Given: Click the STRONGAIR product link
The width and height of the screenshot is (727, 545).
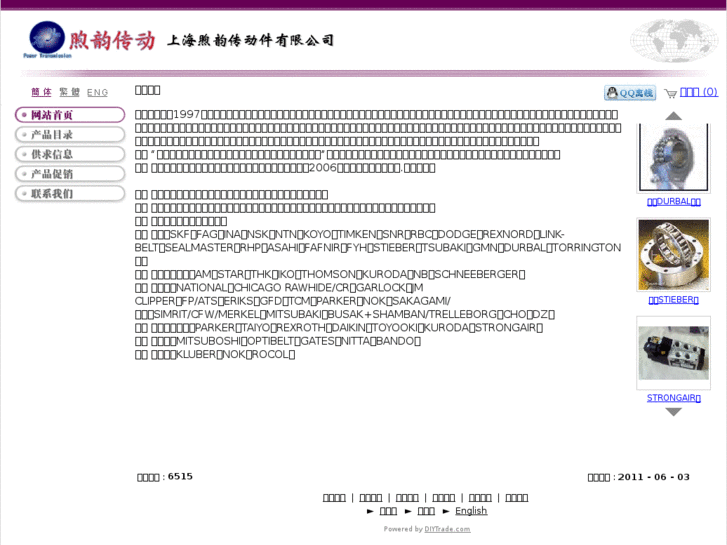Looking at the screenshot, I should 674,398.
